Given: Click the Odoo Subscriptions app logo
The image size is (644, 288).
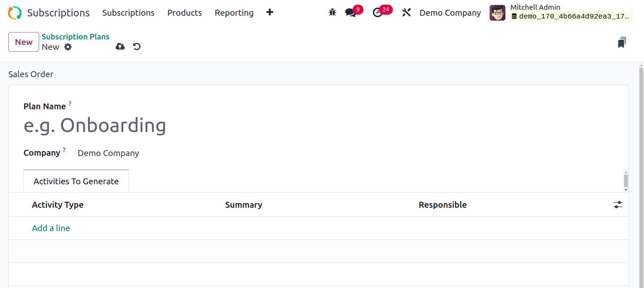Looking at the screenshot, I should point(15,13).
